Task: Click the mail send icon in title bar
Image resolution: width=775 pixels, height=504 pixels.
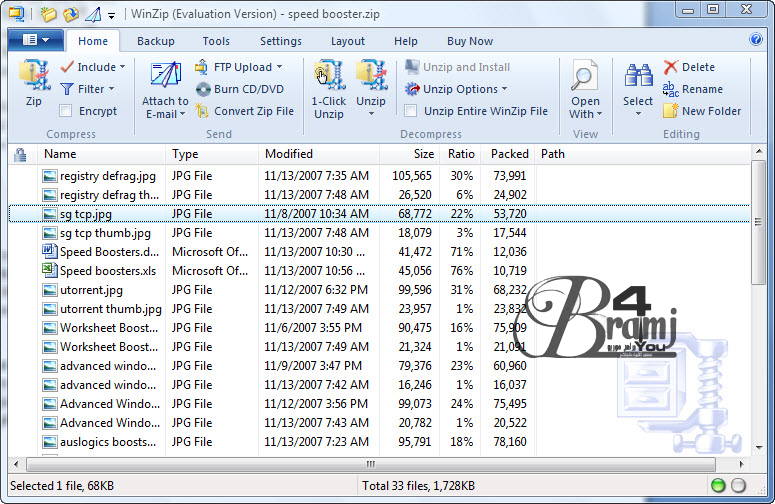Action: point(93,14)
